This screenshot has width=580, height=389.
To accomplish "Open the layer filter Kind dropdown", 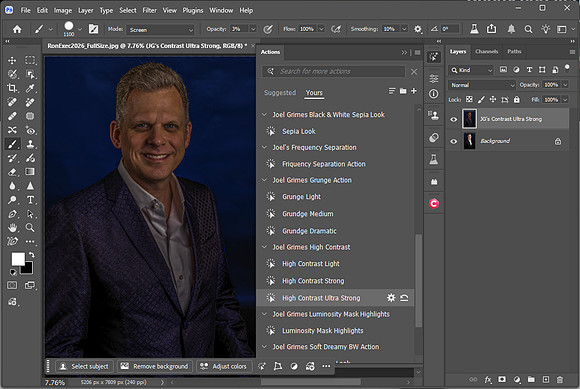I will pyautogui.click(x=471, y=70).
